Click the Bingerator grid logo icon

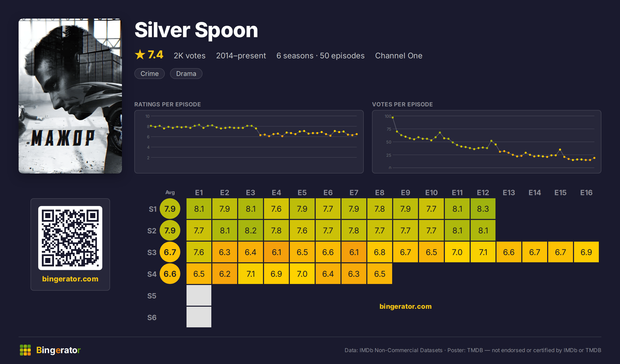[25, 350]
